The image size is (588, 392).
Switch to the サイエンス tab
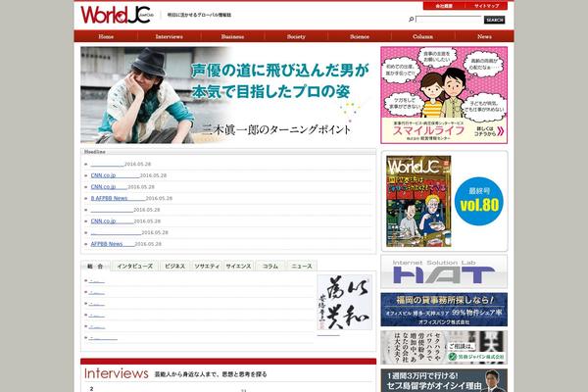238,266
